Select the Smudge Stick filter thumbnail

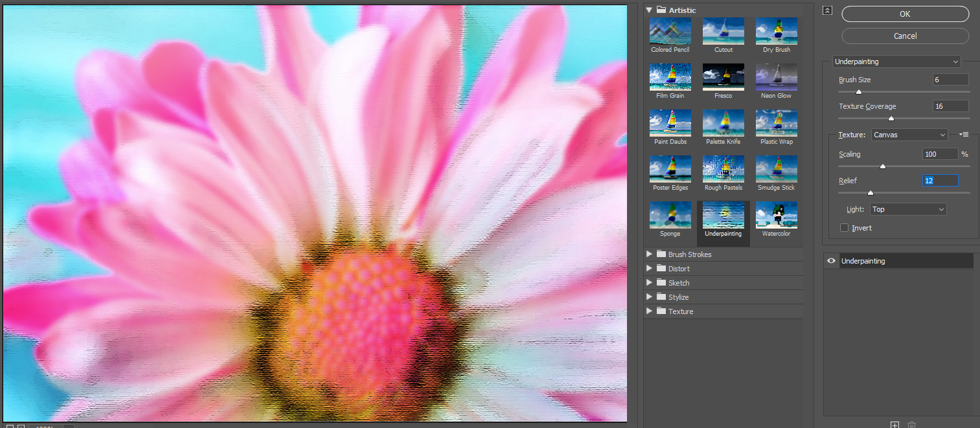[x=776, y=169]
